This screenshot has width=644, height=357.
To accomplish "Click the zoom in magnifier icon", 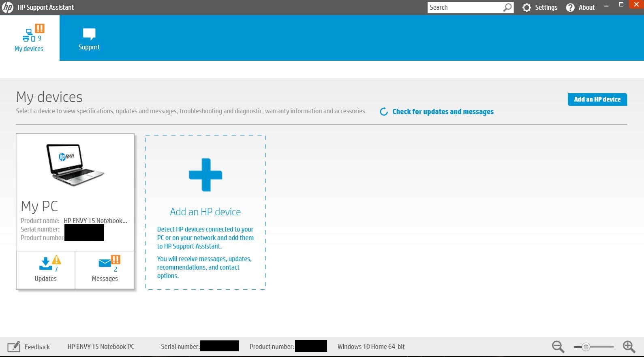I will point(629,347).
